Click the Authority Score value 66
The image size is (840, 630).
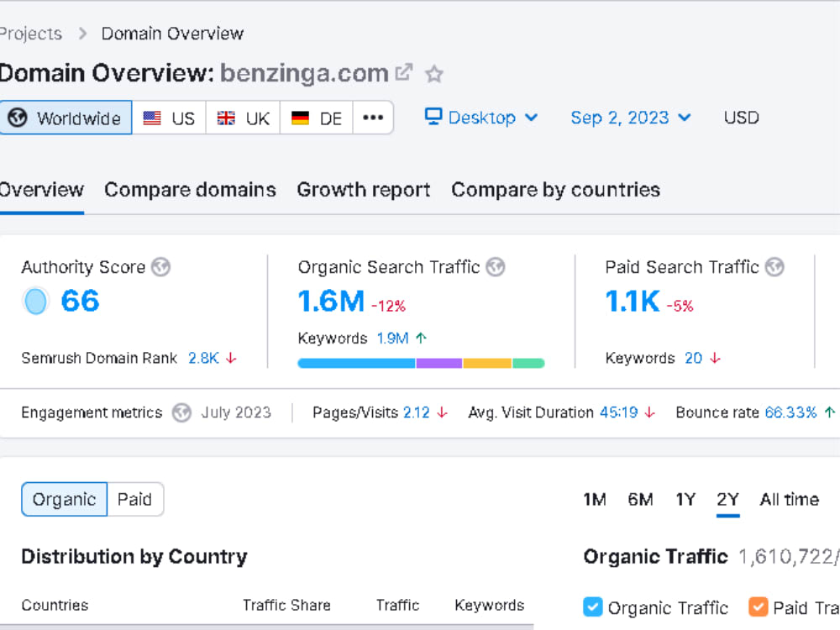81,301
